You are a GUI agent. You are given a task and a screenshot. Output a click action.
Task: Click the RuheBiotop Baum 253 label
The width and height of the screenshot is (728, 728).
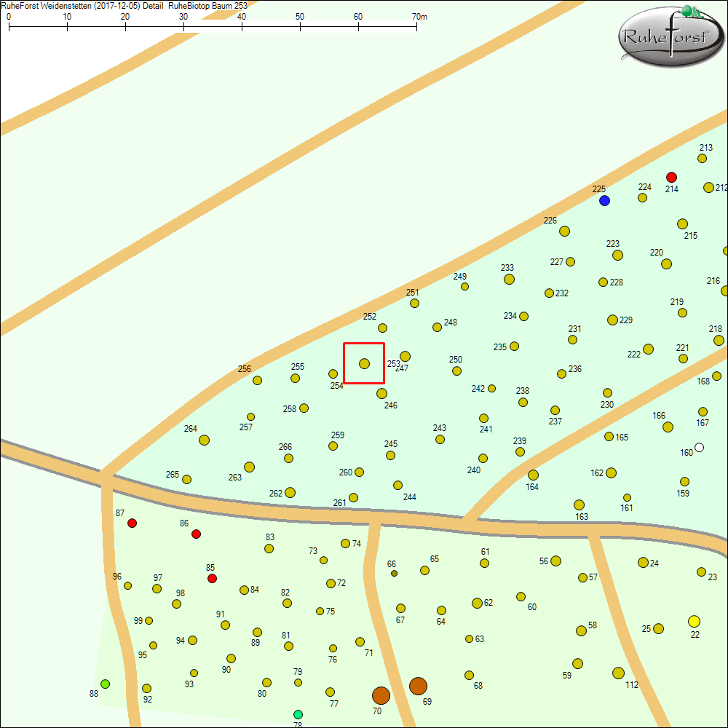pos(207,5)
